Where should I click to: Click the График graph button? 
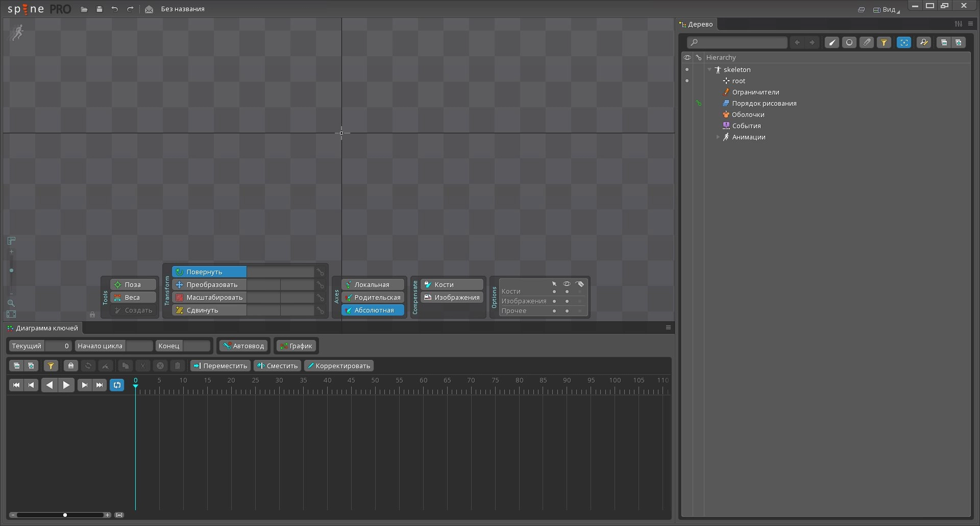(x=296, y=346)
